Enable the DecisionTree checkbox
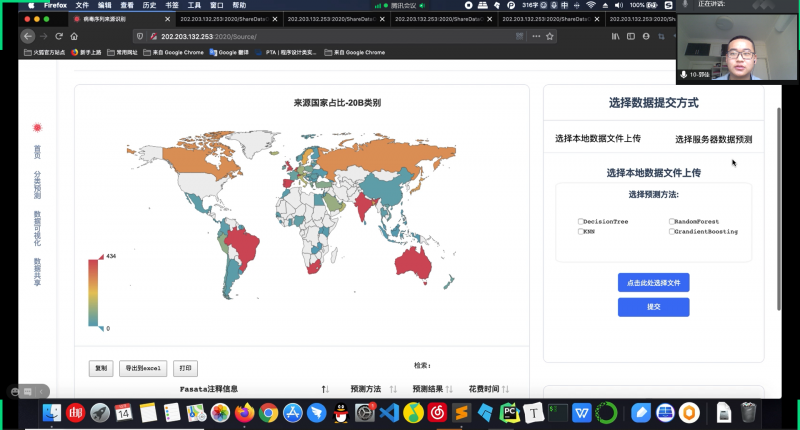The image size is (800, 430). (x=580, y=221)
